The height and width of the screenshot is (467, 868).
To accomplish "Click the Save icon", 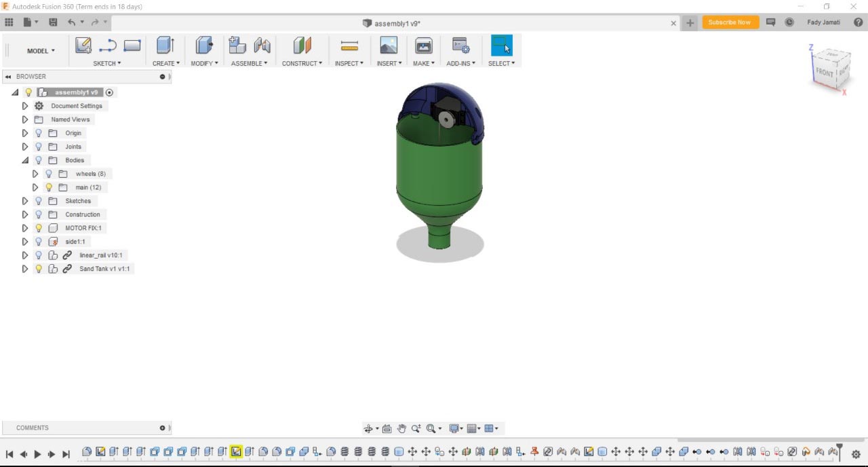I will (x=53, y=22).
